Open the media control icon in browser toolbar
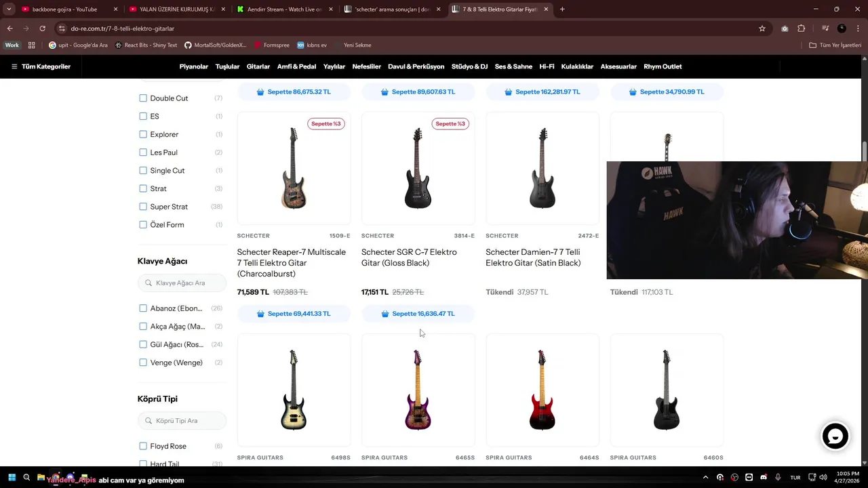The width and height of the screenshot is (868, 488). tap(825, 28)
